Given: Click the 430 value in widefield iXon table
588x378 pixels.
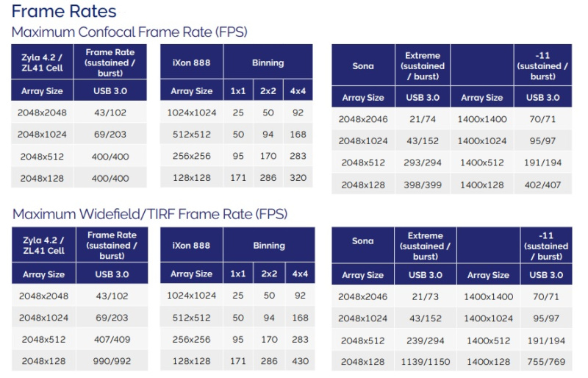Looking at the screenshot, I should 298,361.
